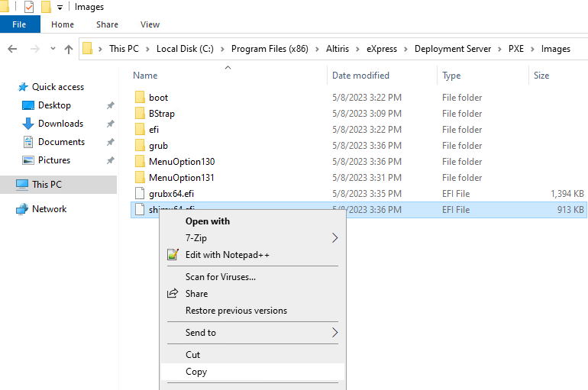588x390 pixels.
Task: Select Cut in the context menu
Action: 193,355
